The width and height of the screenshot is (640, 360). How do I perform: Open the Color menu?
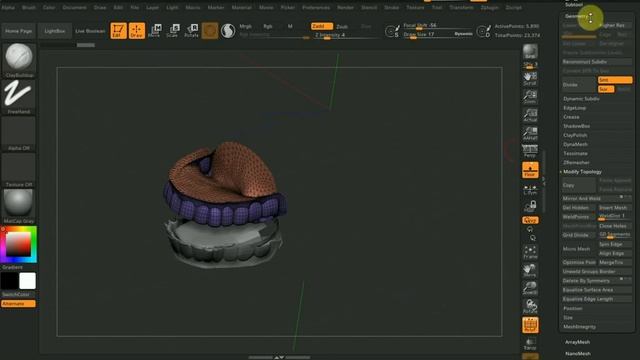tap(49, 7)
